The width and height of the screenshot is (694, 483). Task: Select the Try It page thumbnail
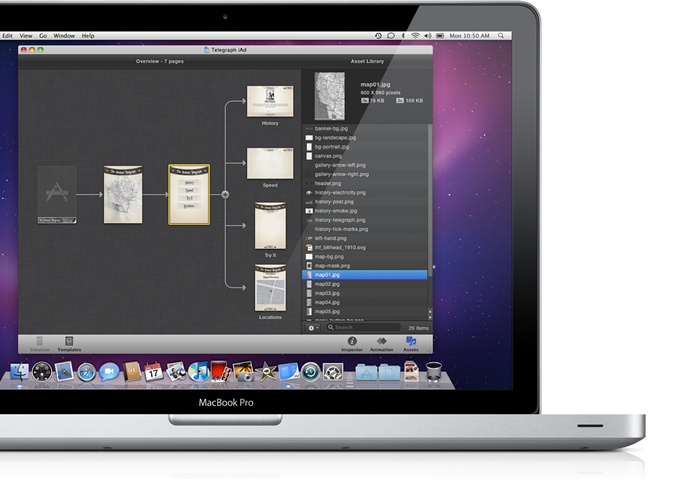(270, 225)
